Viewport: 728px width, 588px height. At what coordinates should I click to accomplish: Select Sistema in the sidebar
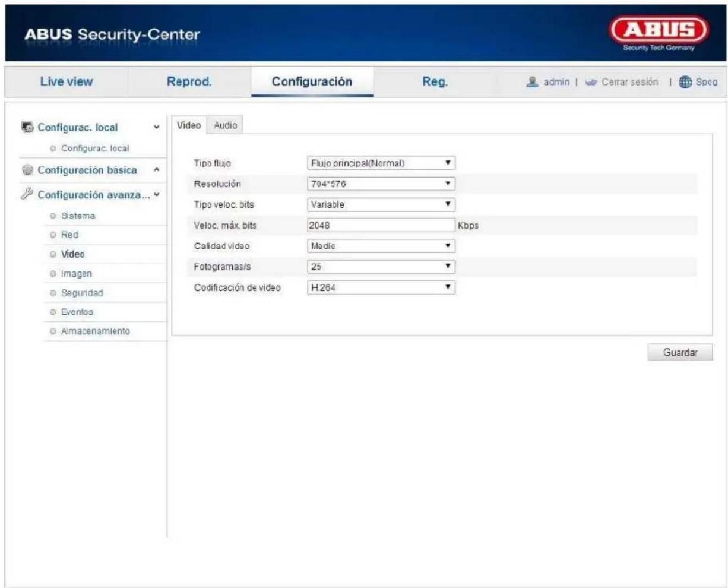tap(78, 216)
